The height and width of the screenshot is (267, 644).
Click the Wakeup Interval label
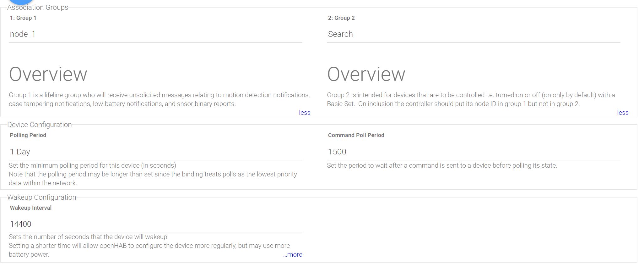(x=31, y=208)
